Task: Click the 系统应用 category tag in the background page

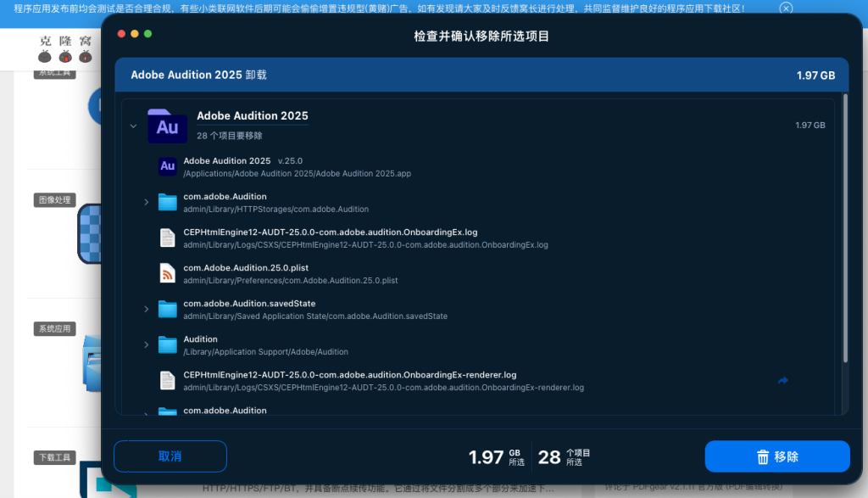Action: click(55, 328)
